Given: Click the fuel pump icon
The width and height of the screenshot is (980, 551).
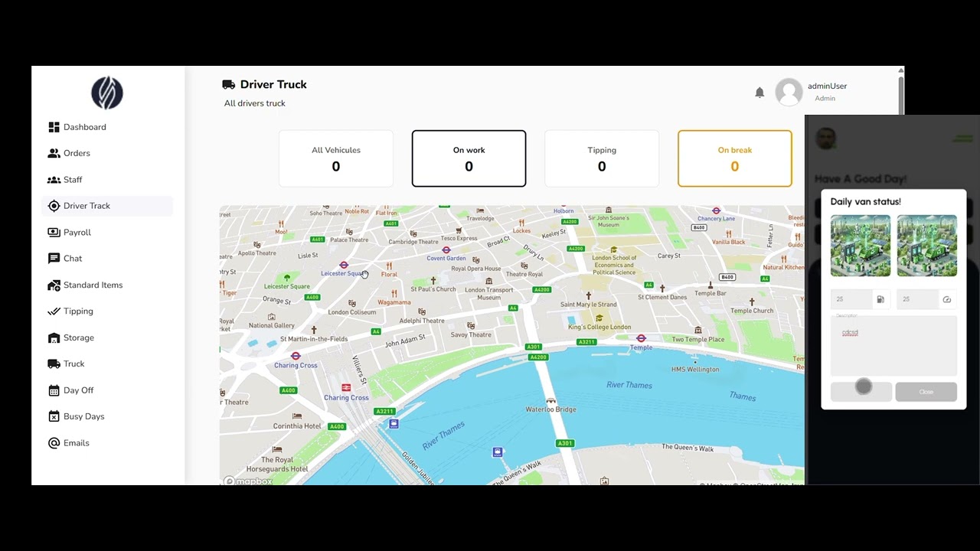Looking at the screenshot, I should [880, 299].
